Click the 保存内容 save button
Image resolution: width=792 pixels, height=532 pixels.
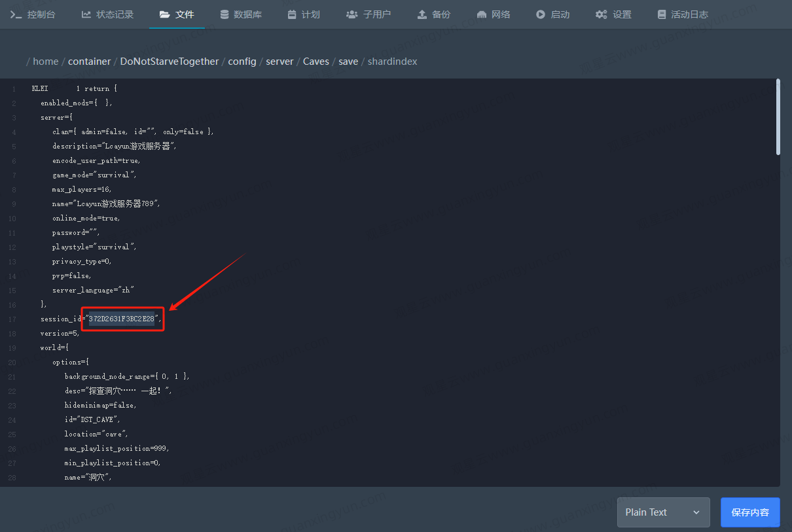[750, 512]
